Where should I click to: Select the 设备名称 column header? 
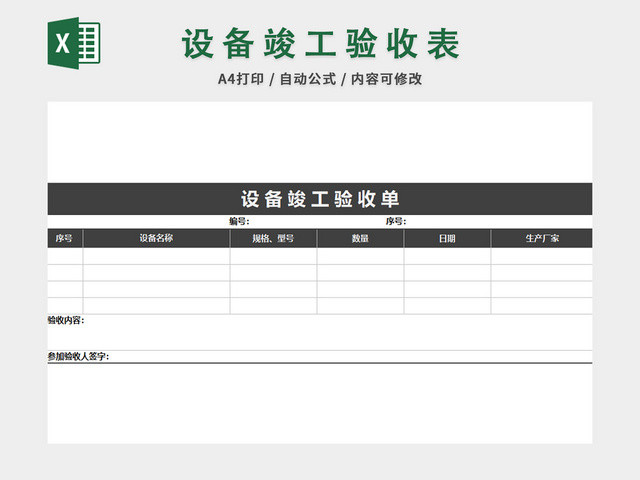[x=156, y=238]
